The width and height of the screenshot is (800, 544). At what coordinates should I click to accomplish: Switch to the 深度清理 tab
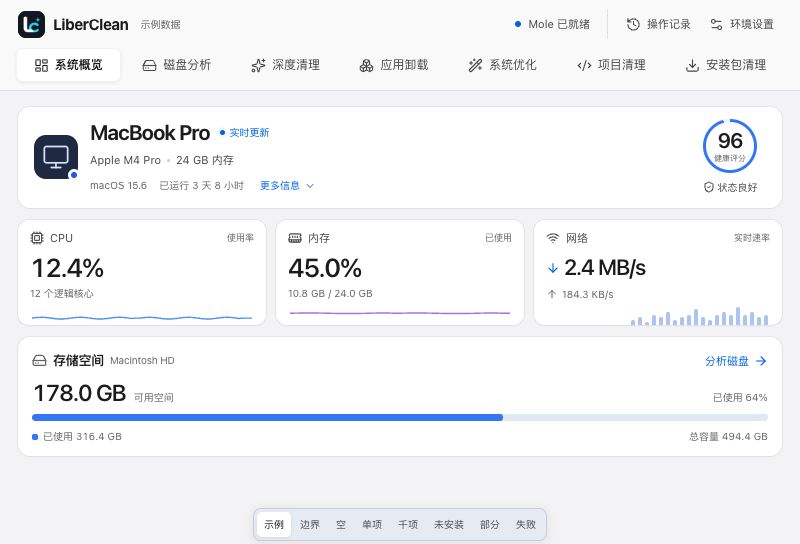286,65
